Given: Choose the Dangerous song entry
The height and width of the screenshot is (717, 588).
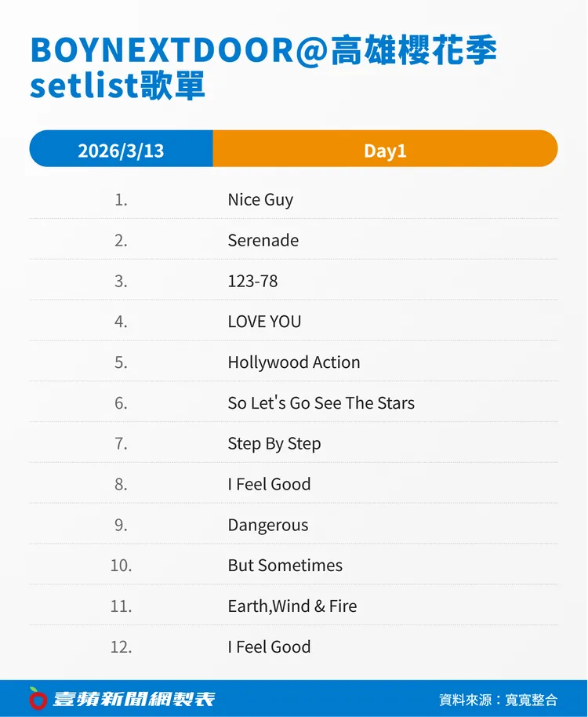Looking at the screenshot, I should pyautogui.click(x=268, y=525).
